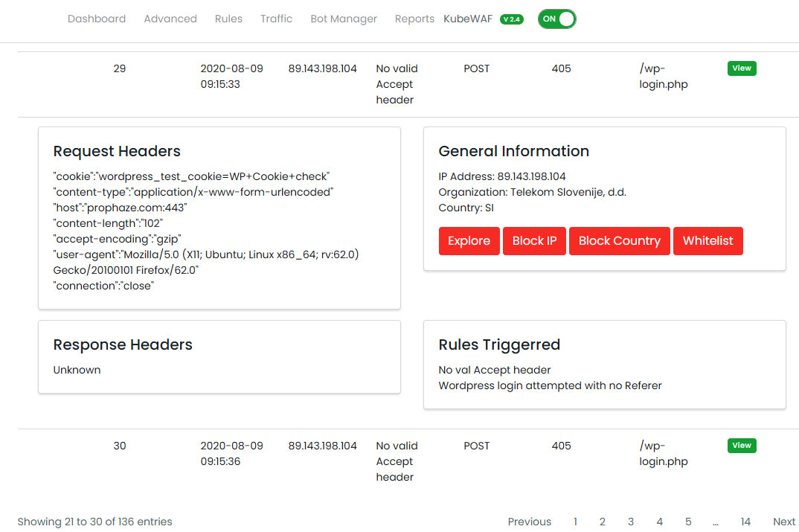The width and height of the screenshot is (799, 532).
Task: Click POST method in row 29
Action: [476, 68]
